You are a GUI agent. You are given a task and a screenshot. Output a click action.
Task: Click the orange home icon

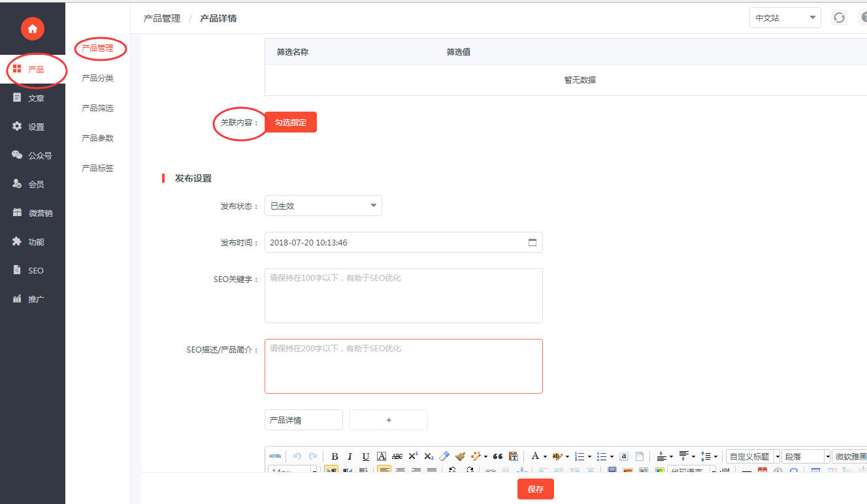(32, 29)
